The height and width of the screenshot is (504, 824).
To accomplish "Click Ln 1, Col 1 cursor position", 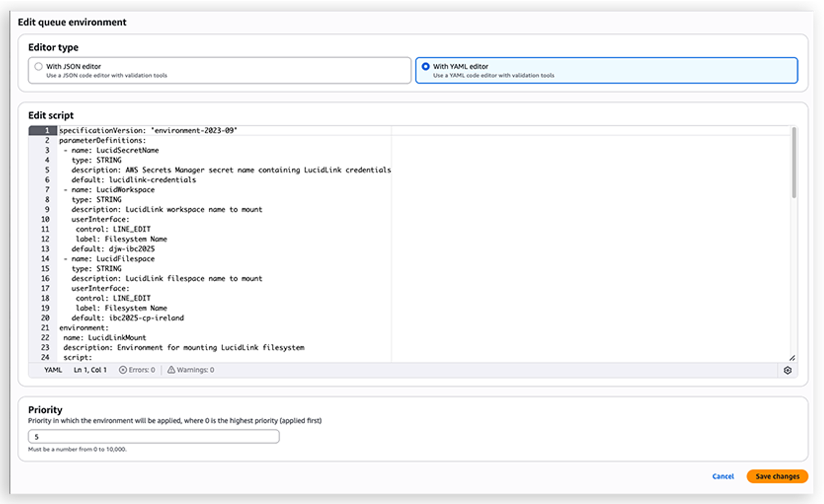I will pos(90,370).
